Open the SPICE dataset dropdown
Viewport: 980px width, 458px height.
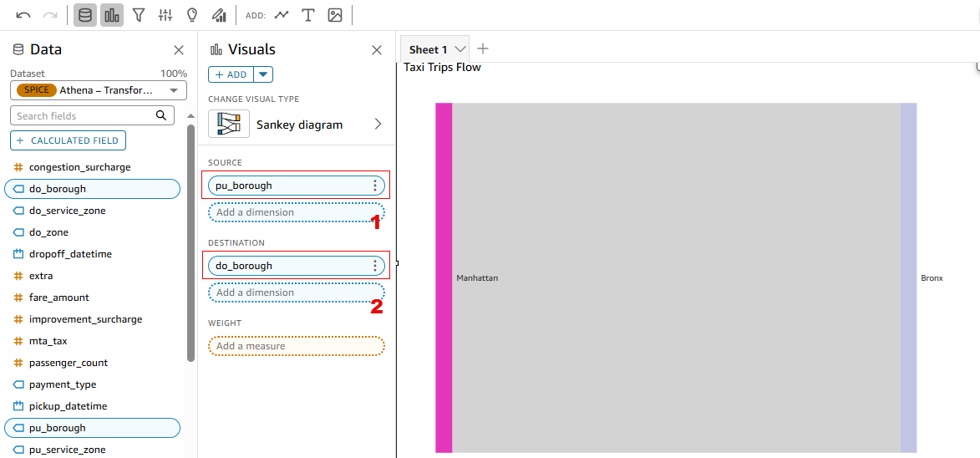click(99, 90)
